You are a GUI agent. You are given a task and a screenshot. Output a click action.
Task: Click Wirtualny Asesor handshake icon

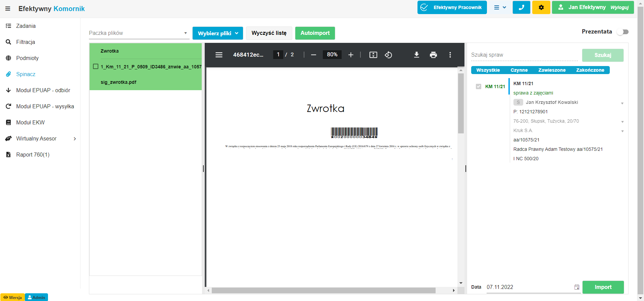point(8,138)
